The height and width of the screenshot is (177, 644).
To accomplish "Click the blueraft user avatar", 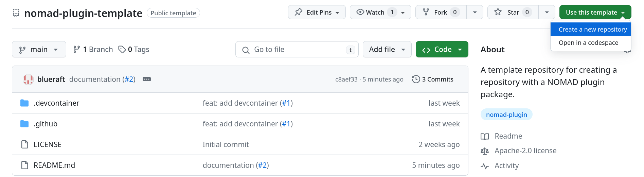I will pos(28,79).
